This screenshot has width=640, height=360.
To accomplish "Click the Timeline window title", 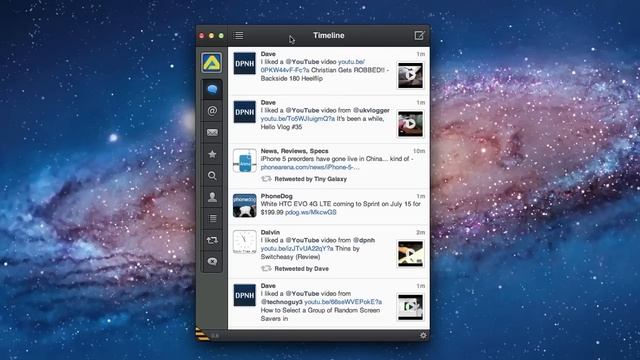I will tap(329, 36).
